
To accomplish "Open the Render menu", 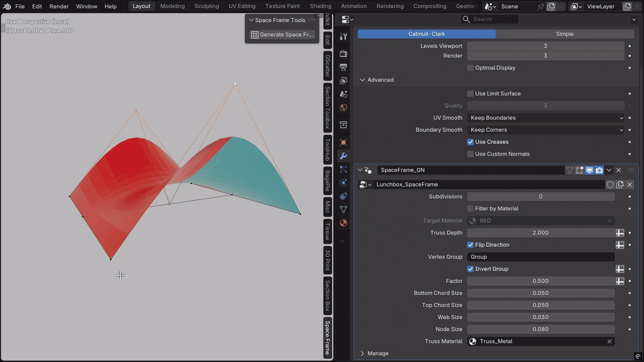I will (59, 6).
